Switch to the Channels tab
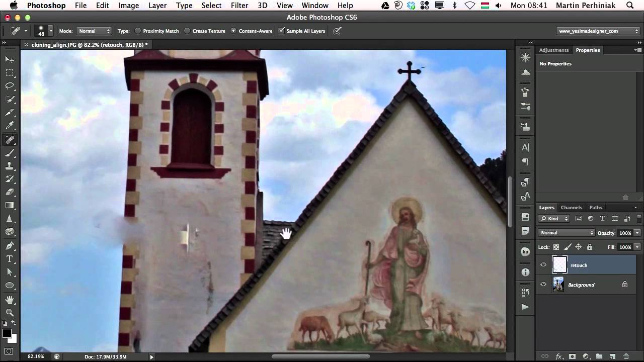644x362 pixels. point(572,208)
